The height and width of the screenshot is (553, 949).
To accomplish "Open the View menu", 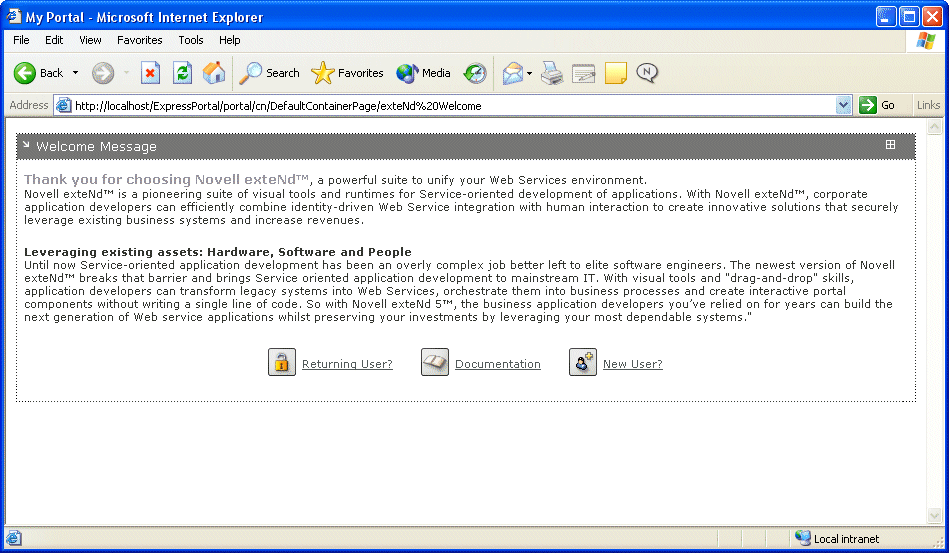I will point(90,40).
